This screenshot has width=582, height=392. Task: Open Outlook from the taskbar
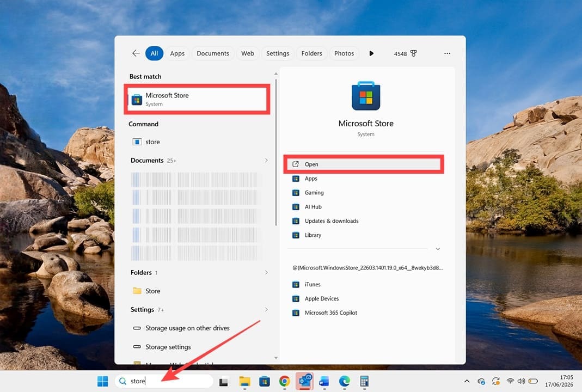click(x=305, y=381)
